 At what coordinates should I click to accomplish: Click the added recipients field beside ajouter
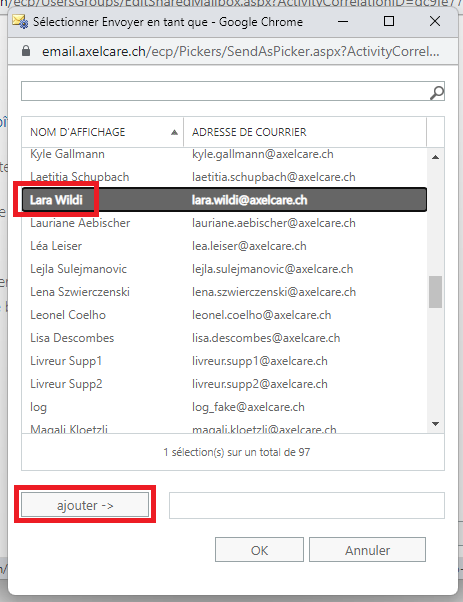pos(307,505)
